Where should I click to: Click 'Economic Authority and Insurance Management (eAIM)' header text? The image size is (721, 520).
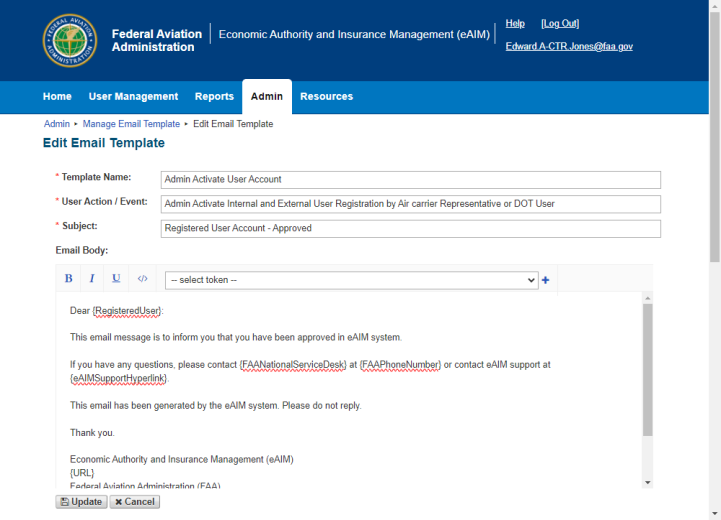[x=354, y=34]
